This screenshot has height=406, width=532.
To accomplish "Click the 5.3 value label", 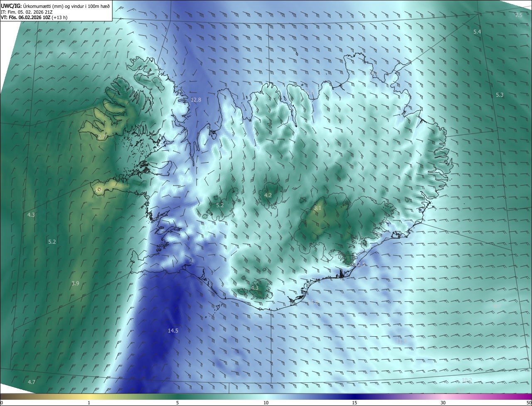I will (x=500, y=95).
